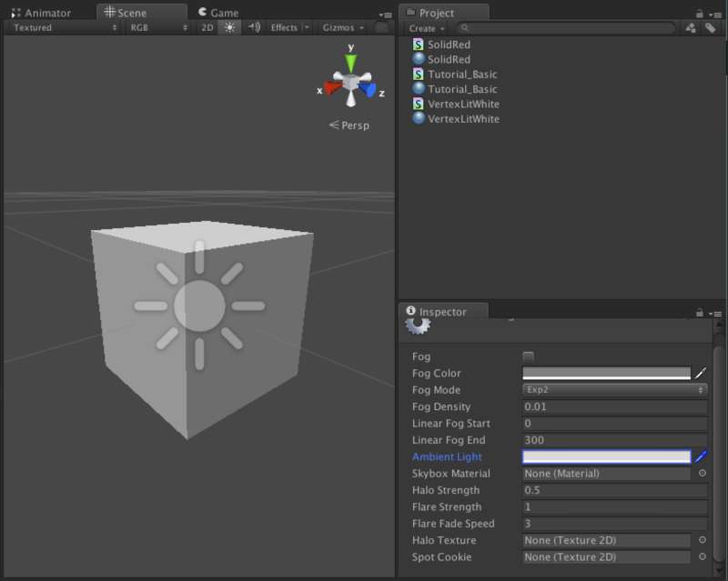Click the Halo Texture None field
The image size is (728, 581).
coord(606,540)
